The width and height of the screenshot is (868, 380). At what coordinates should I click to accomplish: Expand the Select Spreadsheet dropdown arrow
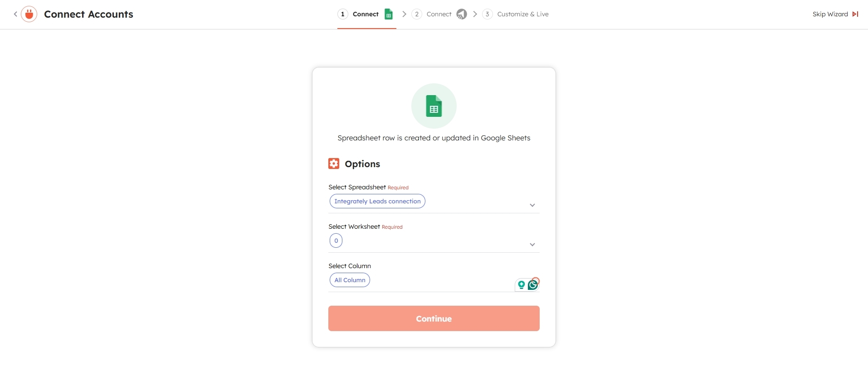(x=532, y=205)
